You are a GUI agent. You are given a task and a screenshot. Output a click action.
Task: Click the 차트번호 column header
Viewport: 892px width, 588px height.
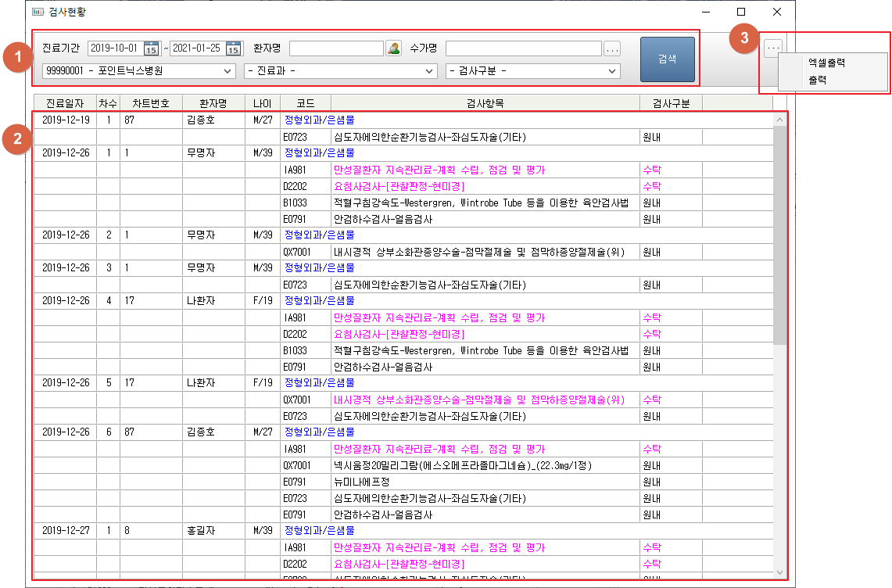(149, 103)
